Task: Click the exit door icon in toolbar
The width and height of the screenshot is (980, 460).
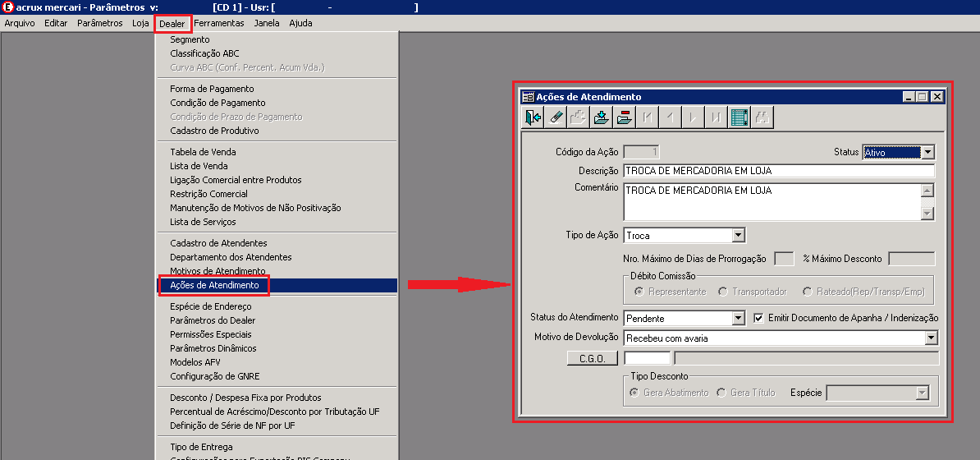Action: coord(534,117)
